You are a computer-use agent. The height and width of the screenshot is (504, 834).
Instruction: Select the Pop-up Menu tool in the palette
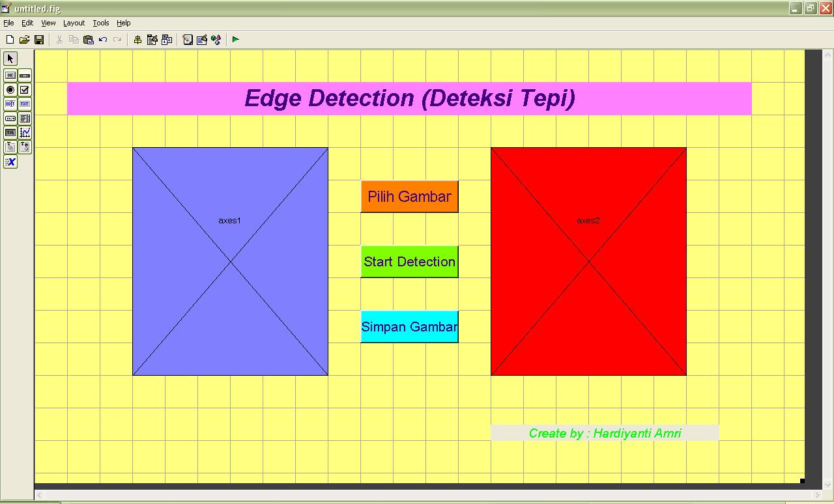point(9,118)
